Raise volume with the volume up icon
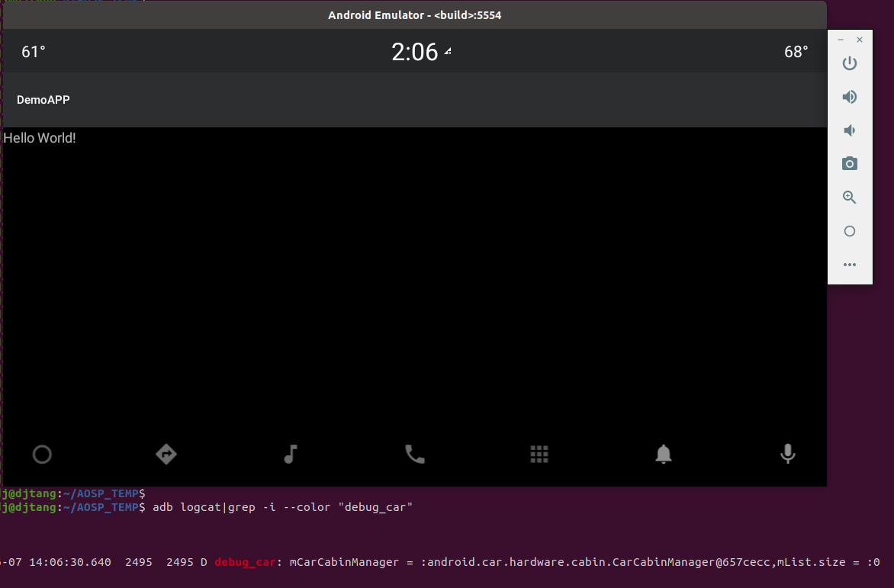894x588 pixels. pos(850,97)
